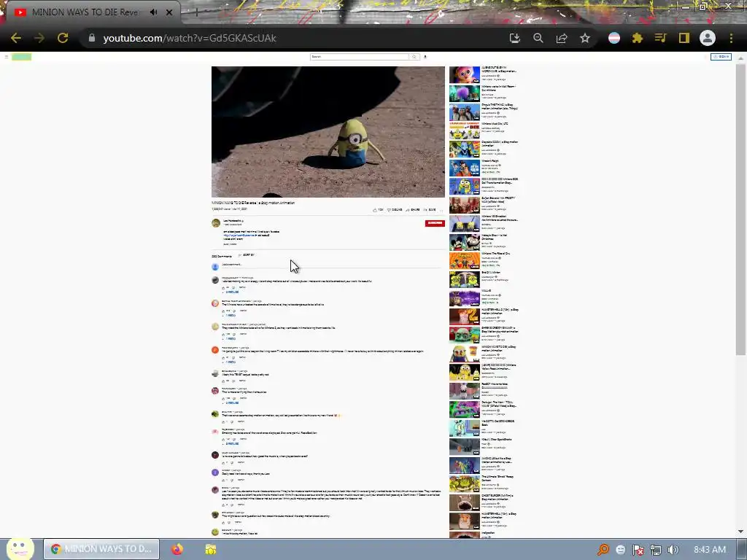Screen dimensions: 747x560
Task: Open the network icon in system tray
Action: coord(656,550)
